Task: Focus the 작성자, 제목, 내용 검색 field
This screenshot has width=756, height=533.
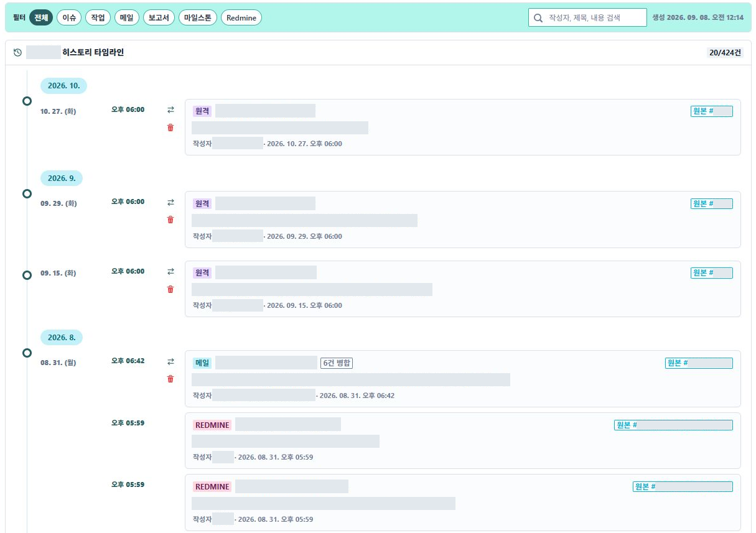Action: [587, 18]
